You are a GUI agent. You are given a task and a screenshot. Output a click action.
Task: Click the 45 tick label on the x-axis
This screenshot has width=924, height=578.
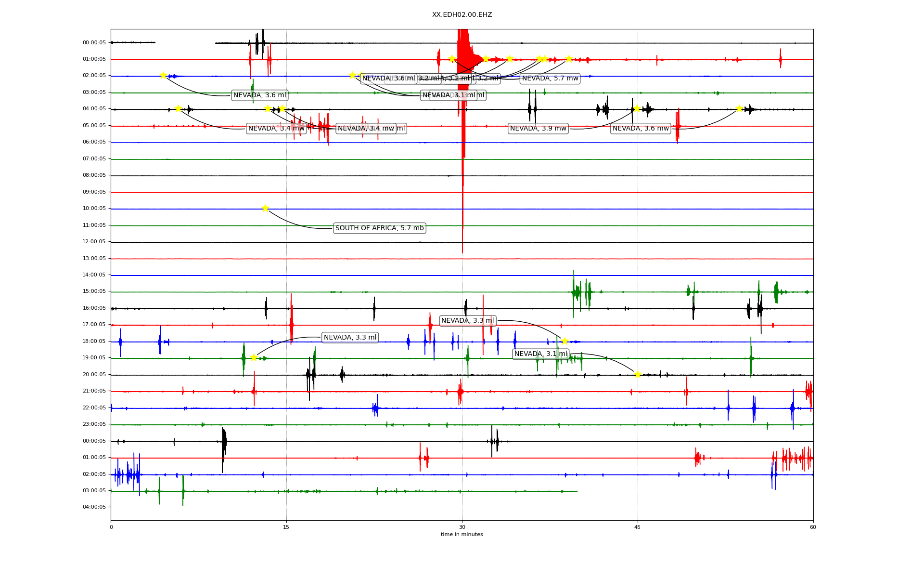638,527
